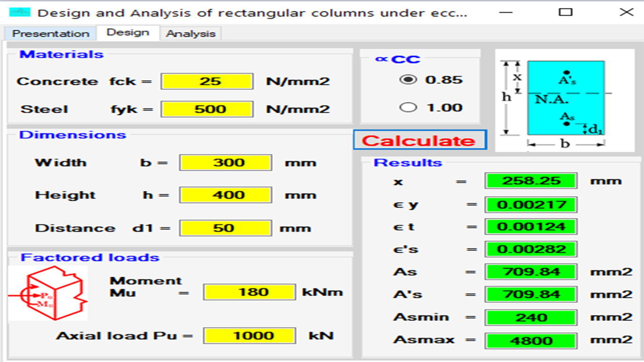Close the column design window

[x=626, y=12]
